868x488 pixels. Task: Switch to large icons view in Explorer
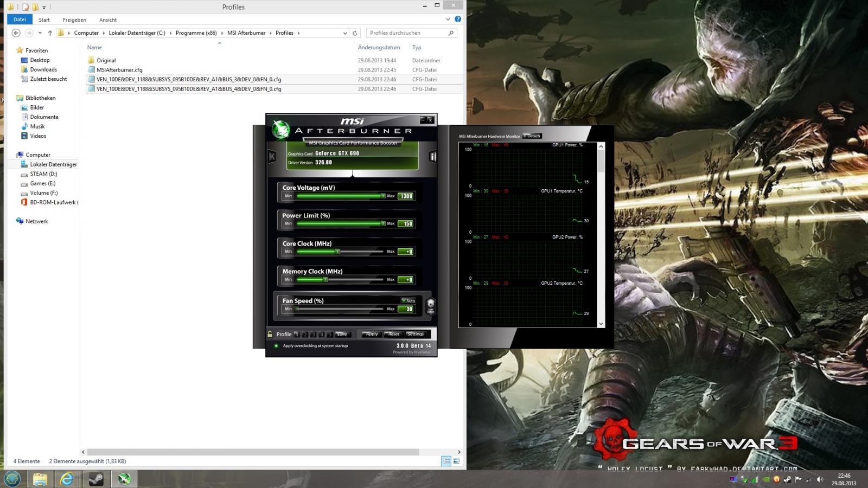[456, 461]
